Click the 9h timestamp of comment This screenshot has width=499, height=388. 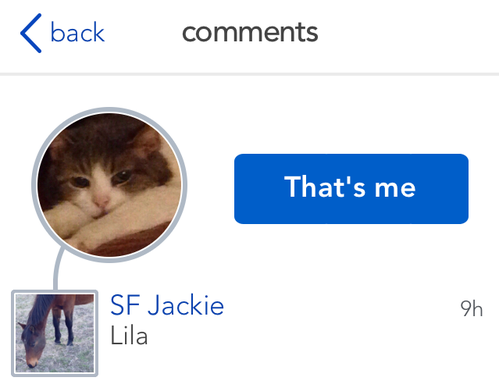tap(471, 308)
